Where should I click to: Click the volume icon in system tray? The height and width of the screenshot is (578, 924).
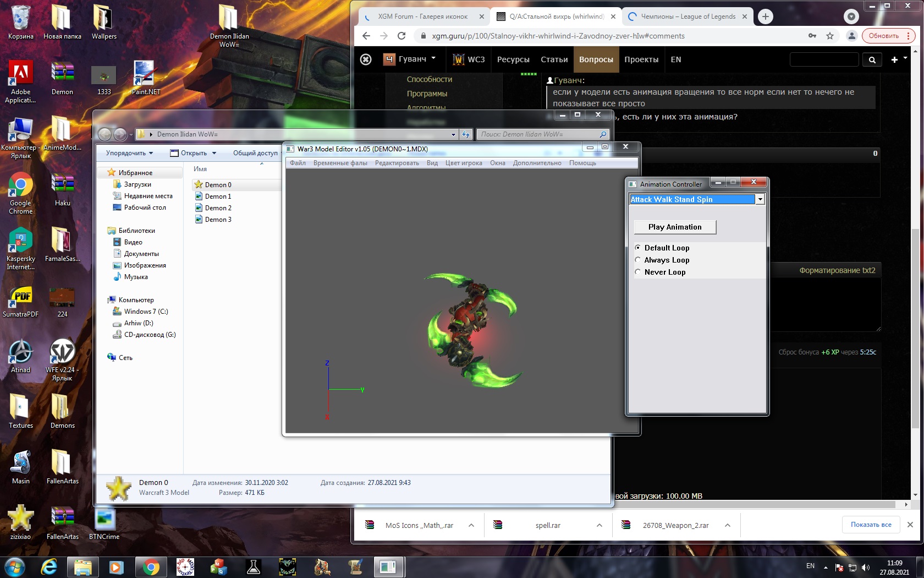[866, 567]
